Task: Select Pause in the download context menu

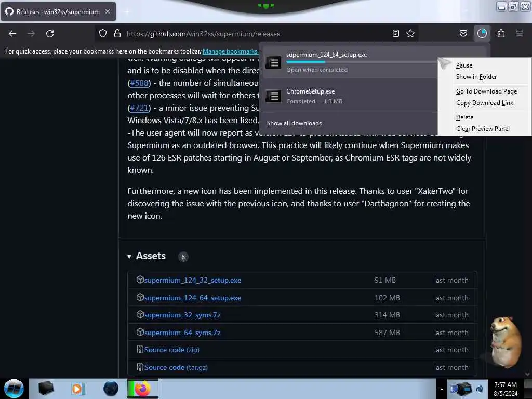Action: (x=464, y=65)
